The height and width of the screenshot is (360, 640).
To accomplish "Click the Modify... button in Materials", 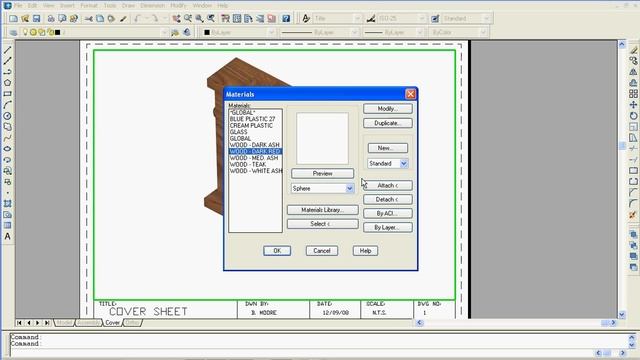I will [x=388, y=109].
